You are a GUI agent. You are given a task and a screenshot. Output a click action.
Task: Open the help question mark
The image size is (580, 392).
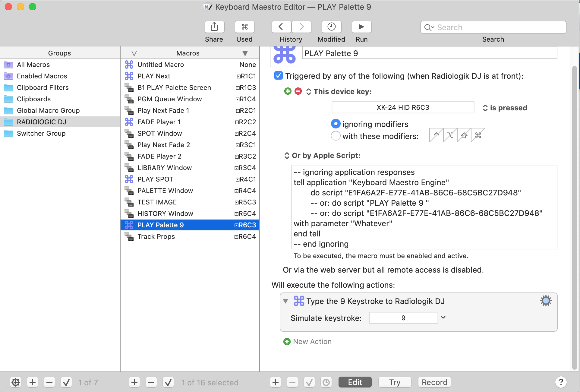pos(561,382)
